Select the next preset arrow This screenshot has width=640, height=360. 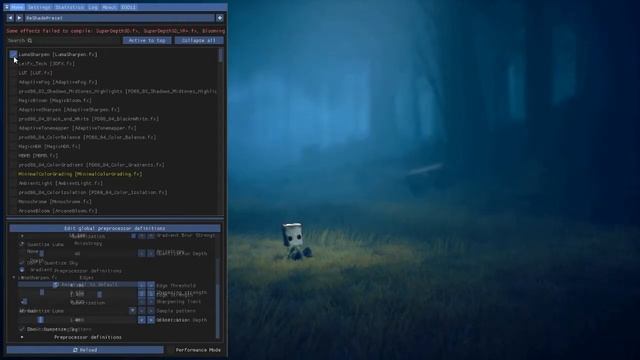coord(19,18)
